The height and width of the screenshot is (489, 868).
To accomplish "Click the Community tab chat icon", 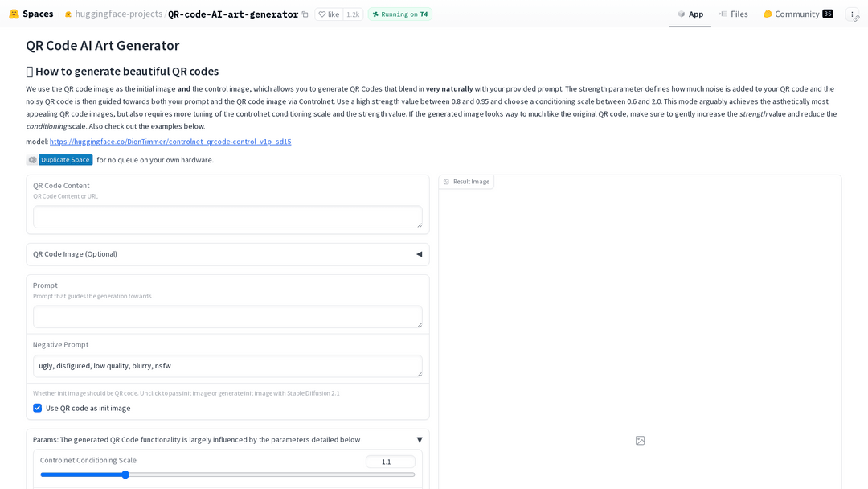I will (x=768, y=14).
